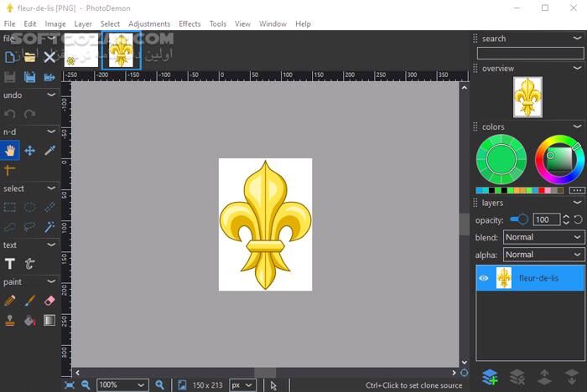This screenshot has width=587, height=392.
Task: Select the Move tool
Action: tap(29, 151)
